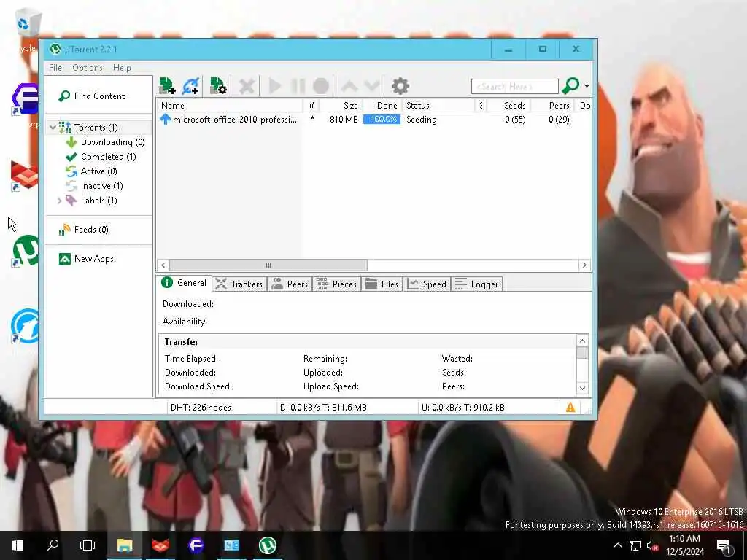Viewport: 747px width, 560px height.
Task: Switch to the Files tab
Action: [x=382, y=284]
